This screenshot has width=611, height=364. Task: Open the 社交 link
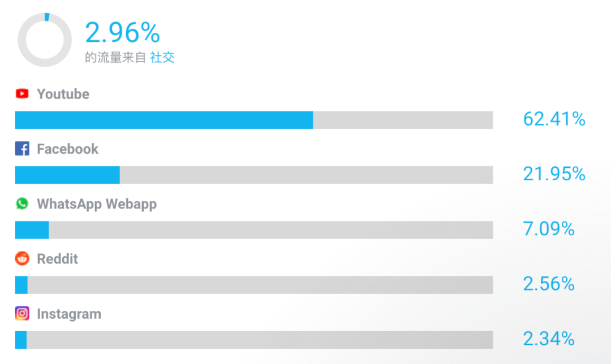[x=162, y=58]
